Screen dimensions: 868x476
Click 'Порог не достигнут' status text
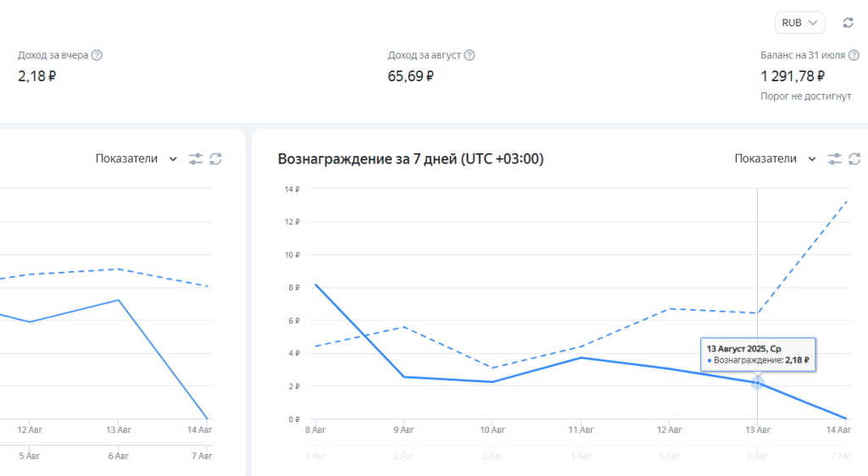(806, 97)
